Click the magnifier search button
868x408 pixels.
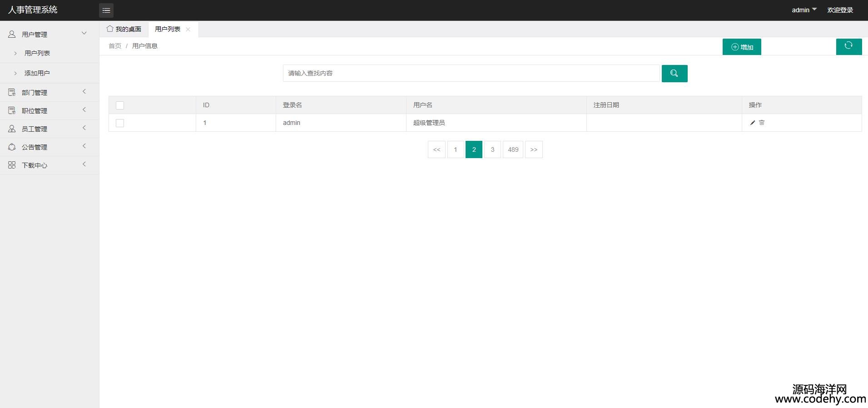click(674, 74)
